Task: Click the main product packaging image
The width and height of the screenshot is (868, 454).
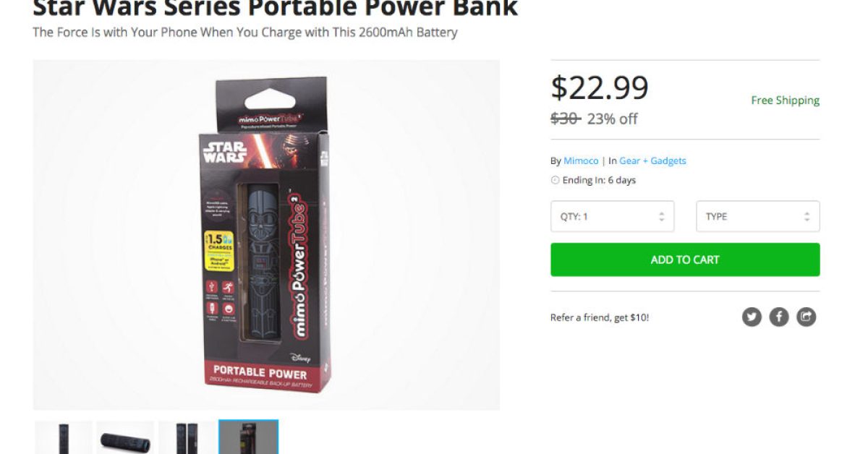Action: tap(266, 235)
